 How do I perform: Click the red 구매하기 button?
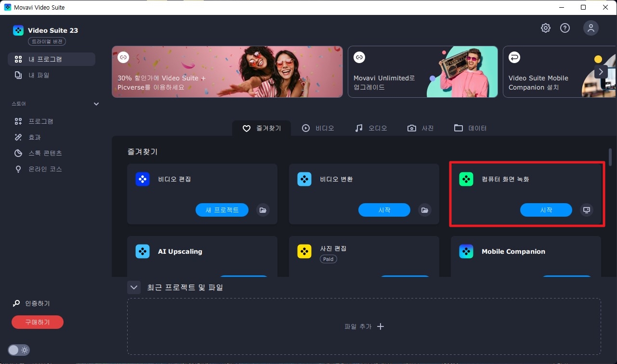click(x=38, y=322)
